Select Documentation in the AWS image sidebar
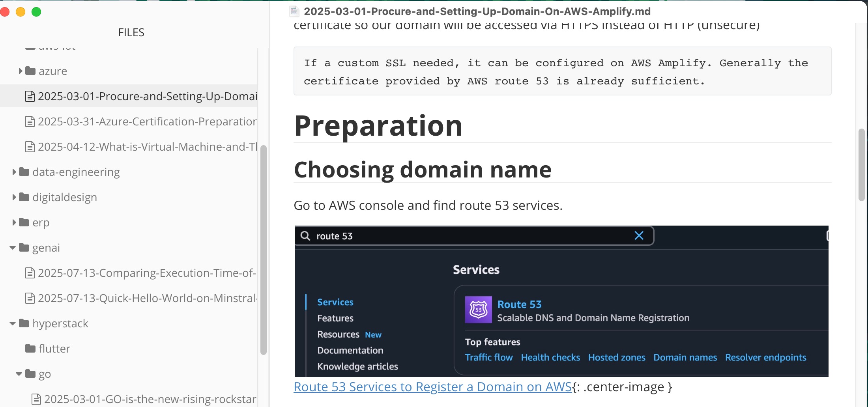 (350, 350)
